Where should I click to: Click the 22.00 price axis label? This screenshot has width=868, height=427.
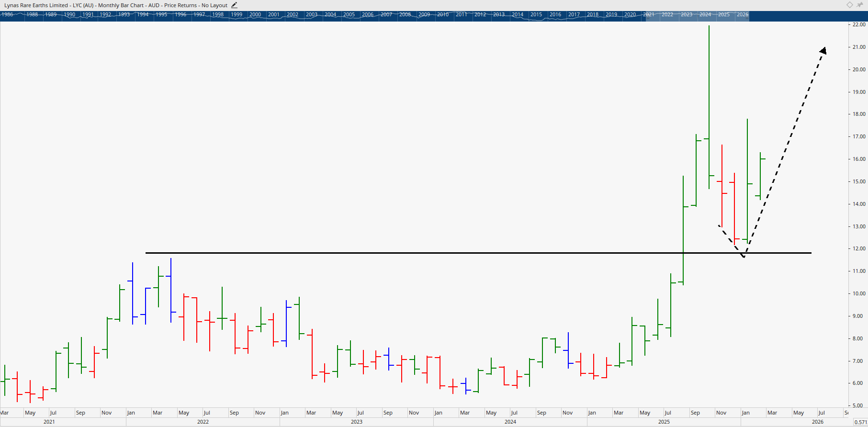(859, 24)
